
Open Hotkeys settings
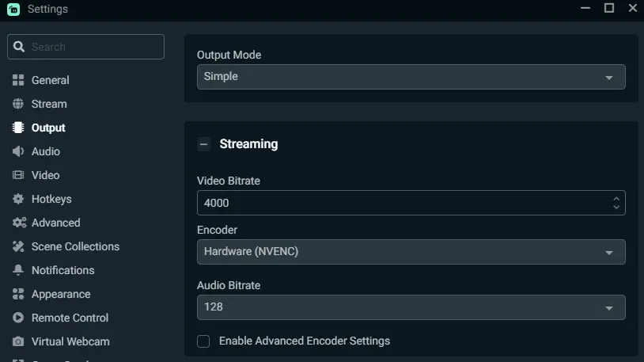click(51, 199)
